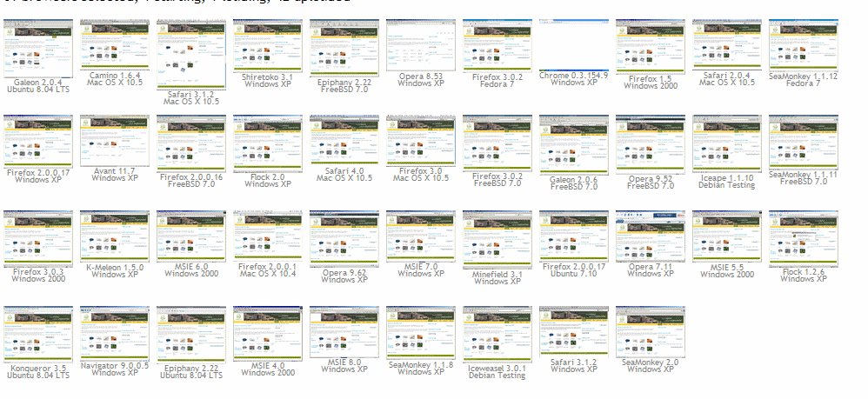
Task: View the K-Meleon 1.5.0 screenshot thumbnail
Action: coord(115,236)
